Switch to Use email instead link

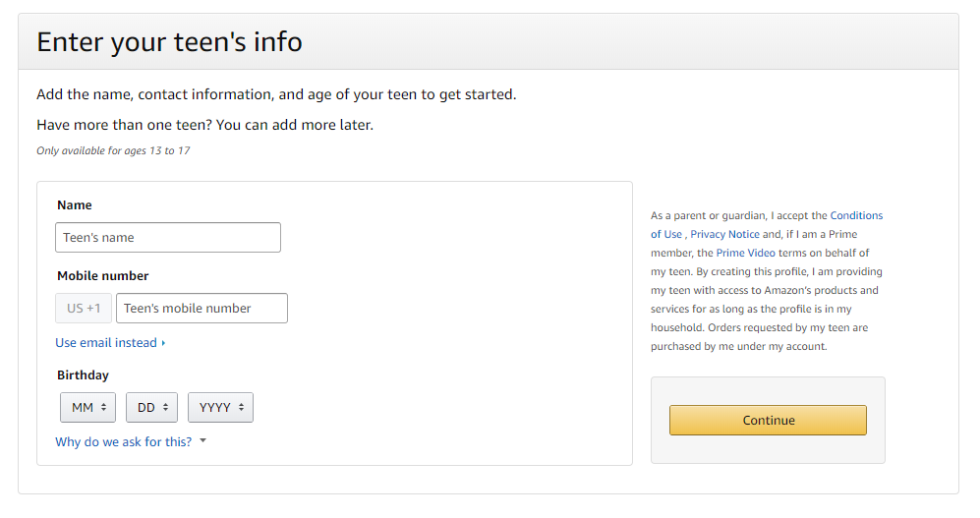(x=106, y=343)
